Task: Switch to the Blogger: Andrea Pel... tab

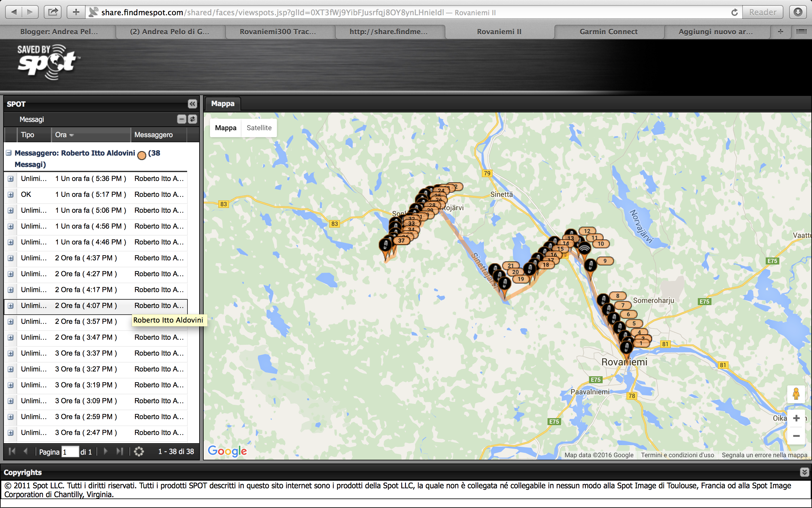Action: (x=59, y=31)
